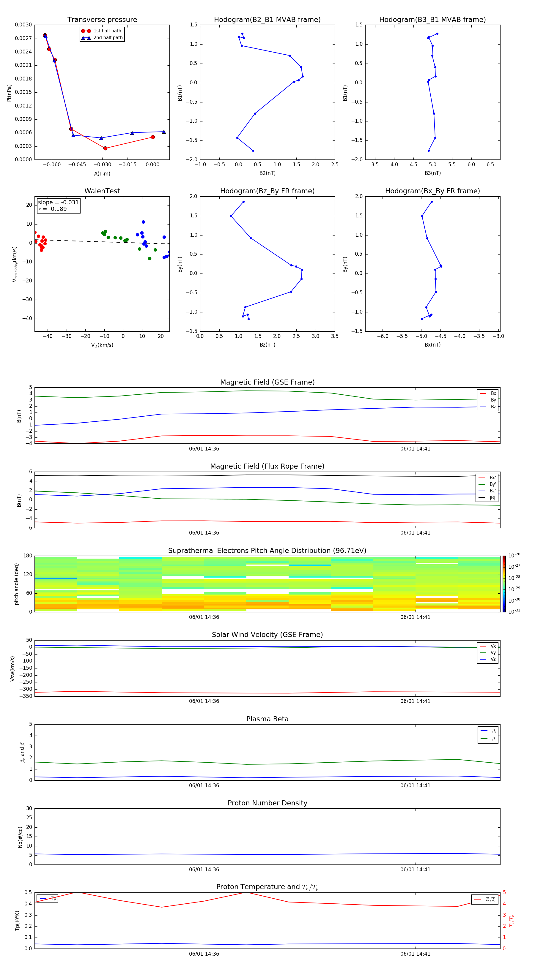Click the 'Pt(nPa)' axis label
Screen dimensions: 535x980
[9, 92]
